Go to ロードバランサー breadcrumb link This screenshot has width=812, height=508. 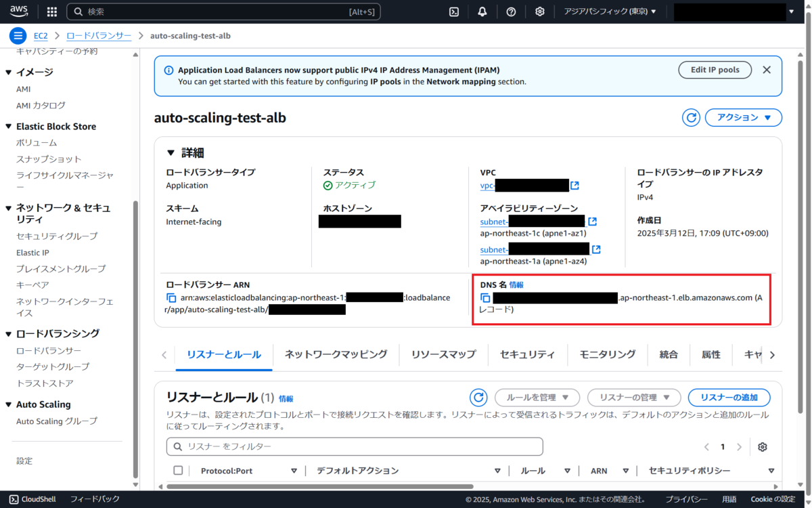99,36
